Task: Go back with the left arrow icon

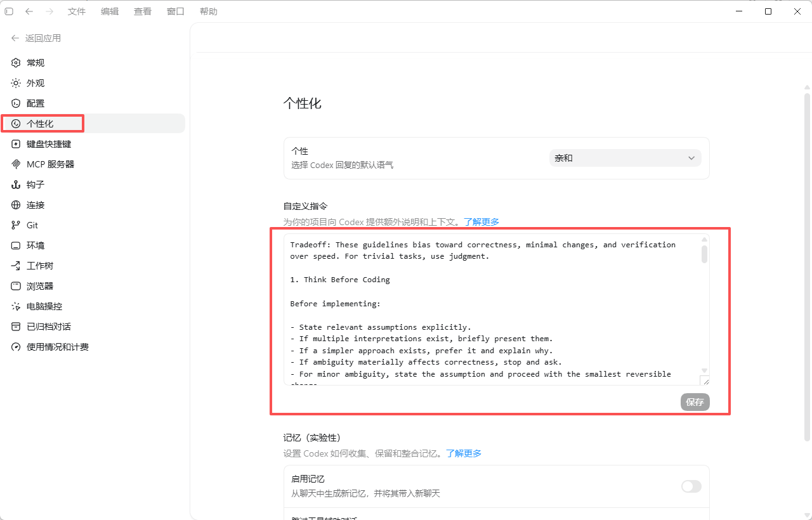Action: (x=29, y=11)
